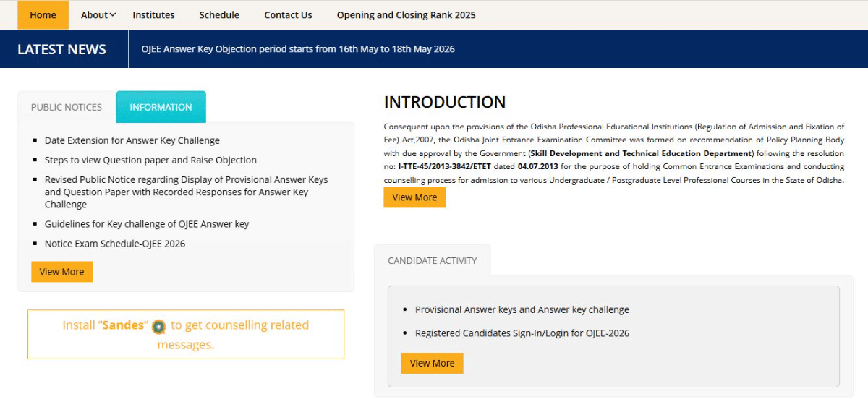Select the Information tab
This screenshot has height=407, width=868.
pyautogui.click(x=161, y=107)
